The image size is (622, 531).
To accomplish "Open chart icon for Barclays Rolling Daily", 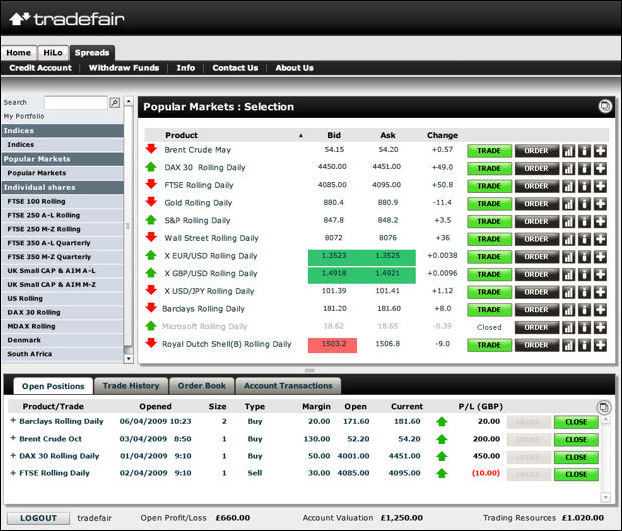I will click(569, 309).
